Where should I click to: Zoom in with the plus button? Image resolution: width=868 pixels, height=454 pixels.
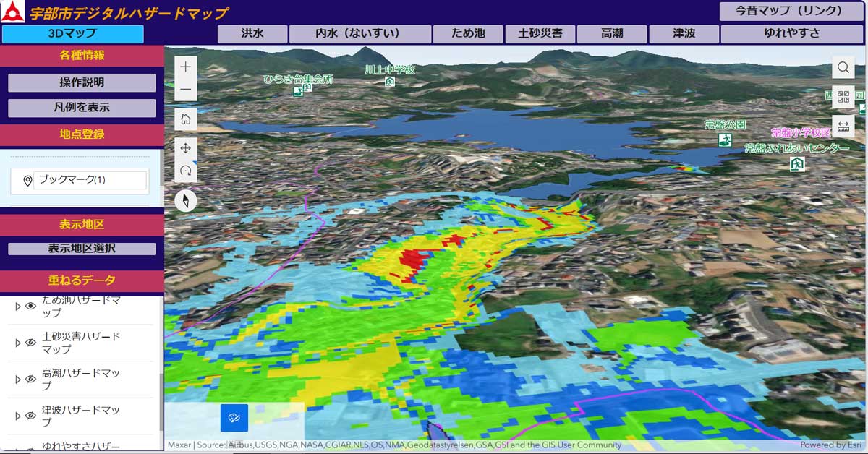click(186, 67)
